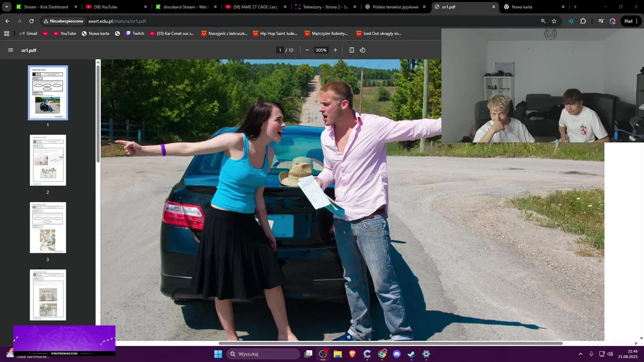Open Kai Cenat sus bookmark
The height and width of the screenshot is (362, 644).
172,34
